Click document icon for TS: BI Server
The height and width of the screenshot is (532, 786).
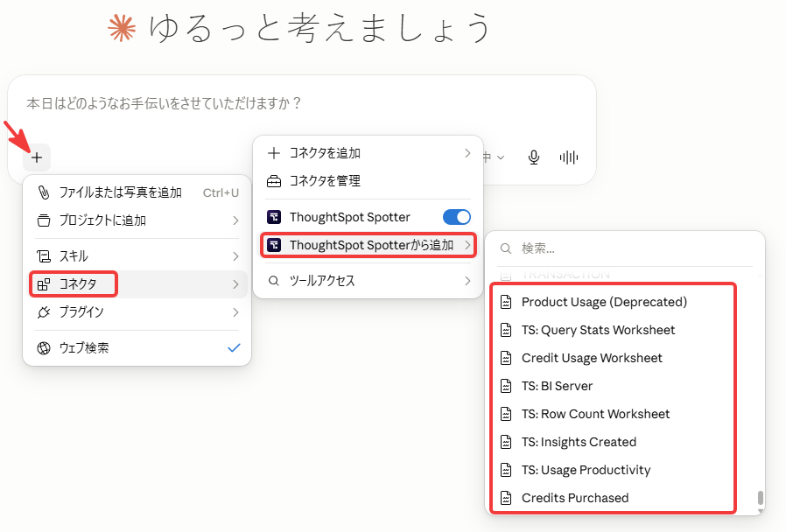[x=506, y=386]
